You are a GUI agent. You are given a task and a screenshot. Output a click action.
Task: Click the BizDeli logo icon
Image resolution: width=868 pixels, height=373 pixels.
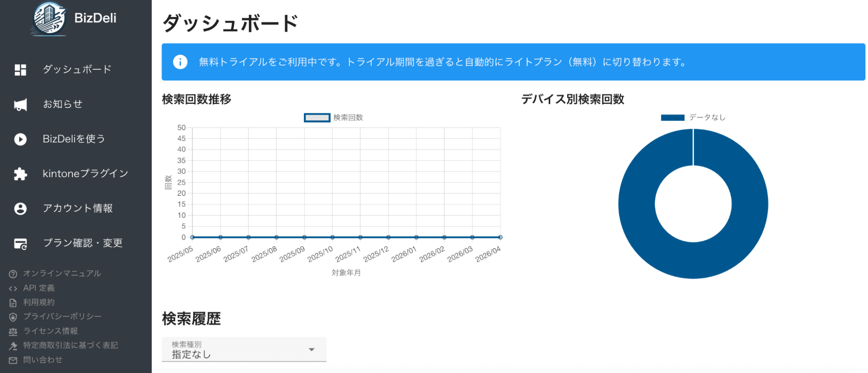click(x=50, y=18)
